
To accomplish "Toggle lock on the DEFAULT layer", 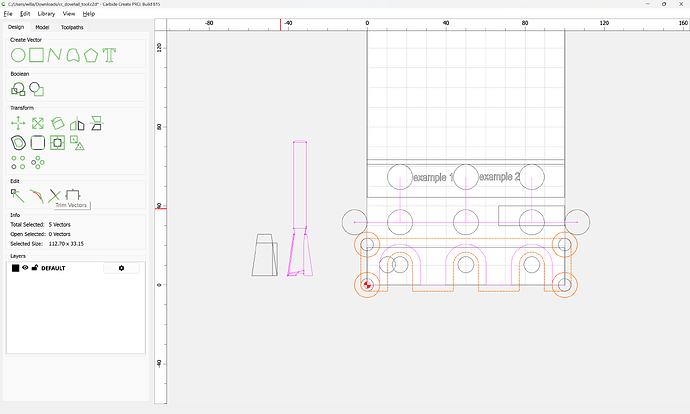I will 35,267.
